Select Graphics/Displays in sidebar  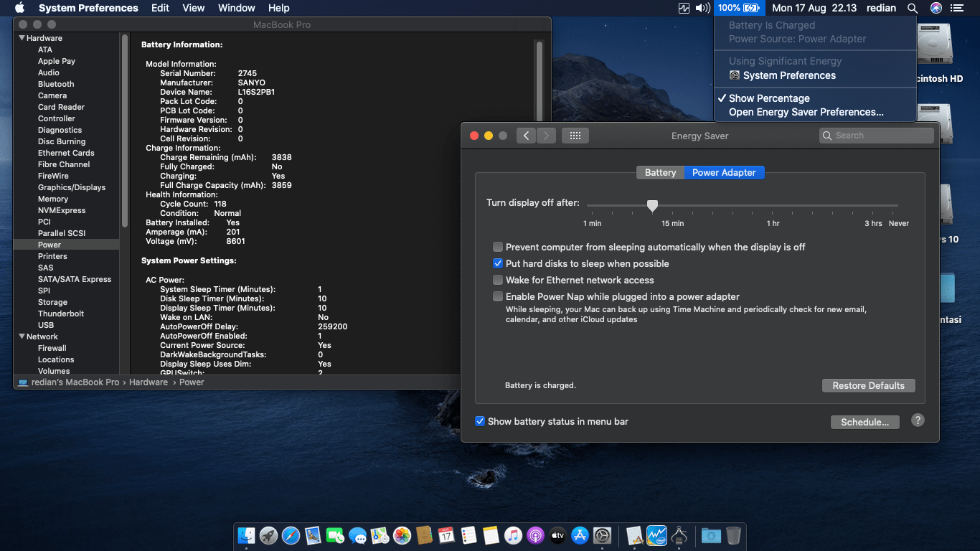pos(72,187)
